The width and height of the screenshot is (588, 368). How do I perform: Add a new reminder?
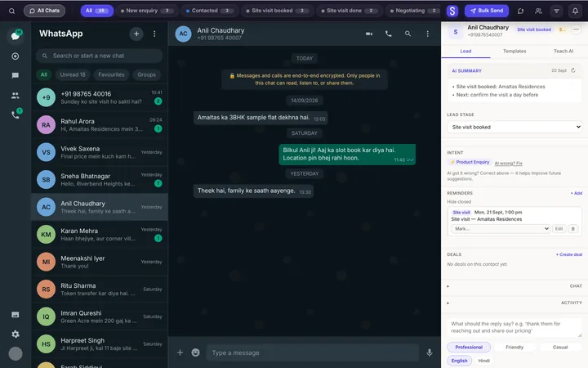pyautogui.click(x=577, y=193)
